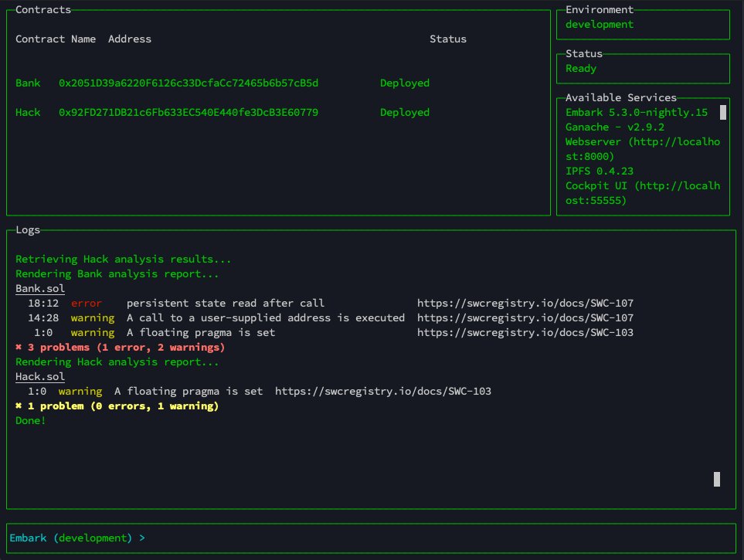Click the Contracts panel title

[43, 9]
